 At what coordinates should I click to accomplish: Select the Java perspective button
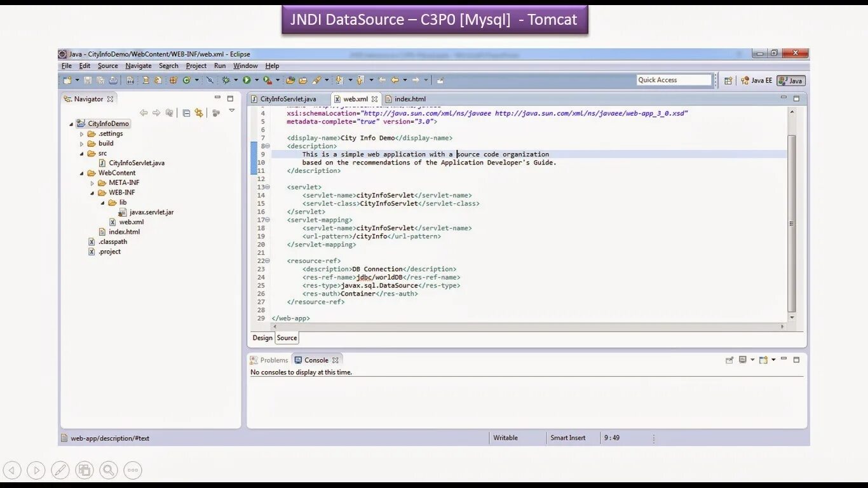(791, 81)
